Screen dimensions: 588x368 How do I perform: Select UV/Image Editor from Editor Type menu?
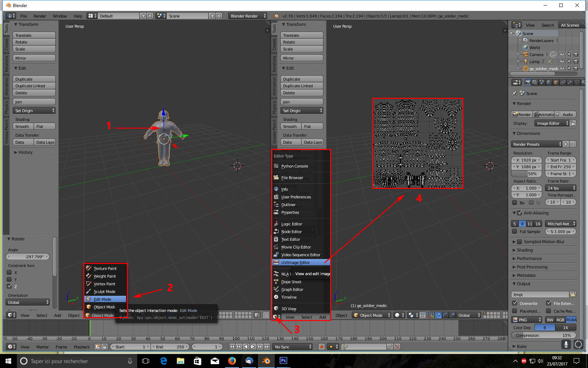301,262
